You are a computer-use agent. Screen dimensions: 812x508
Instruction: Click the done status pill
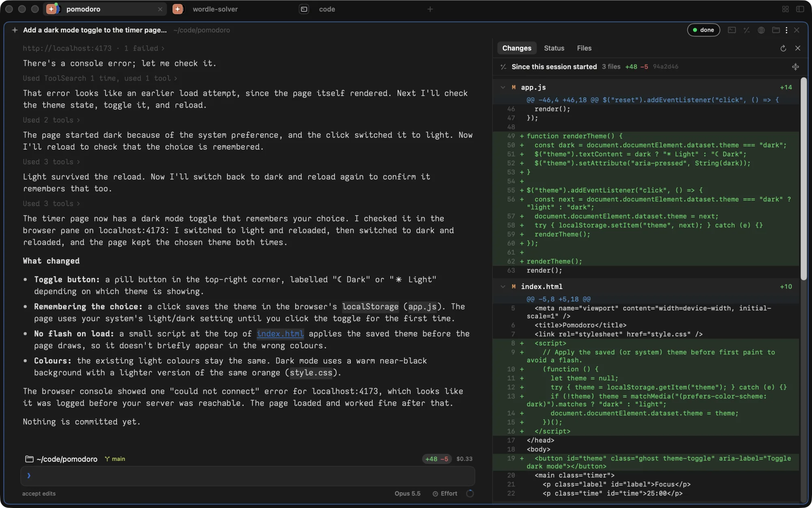point(704,30)
